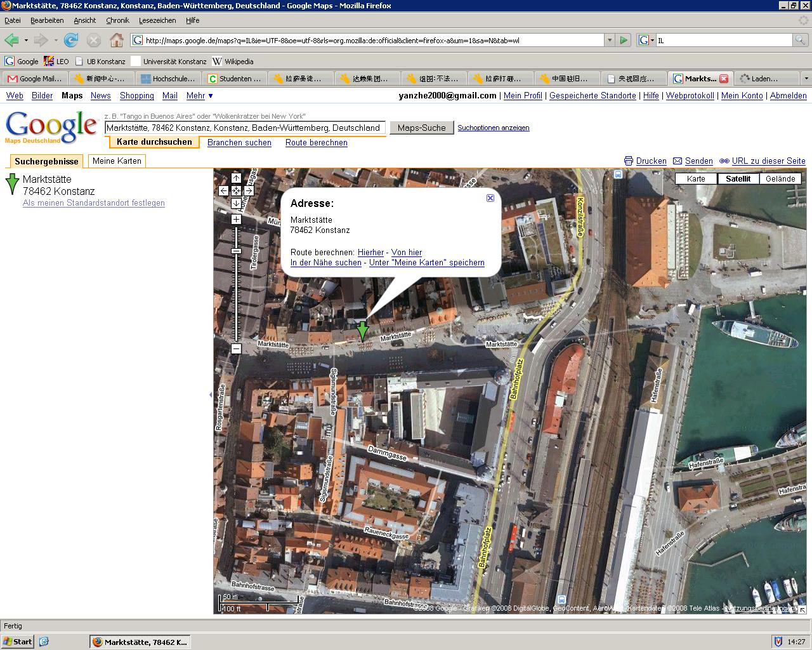812x650 pixels.
Task: Click Suchoptionen anzeigen link
Action: point(494,128)
